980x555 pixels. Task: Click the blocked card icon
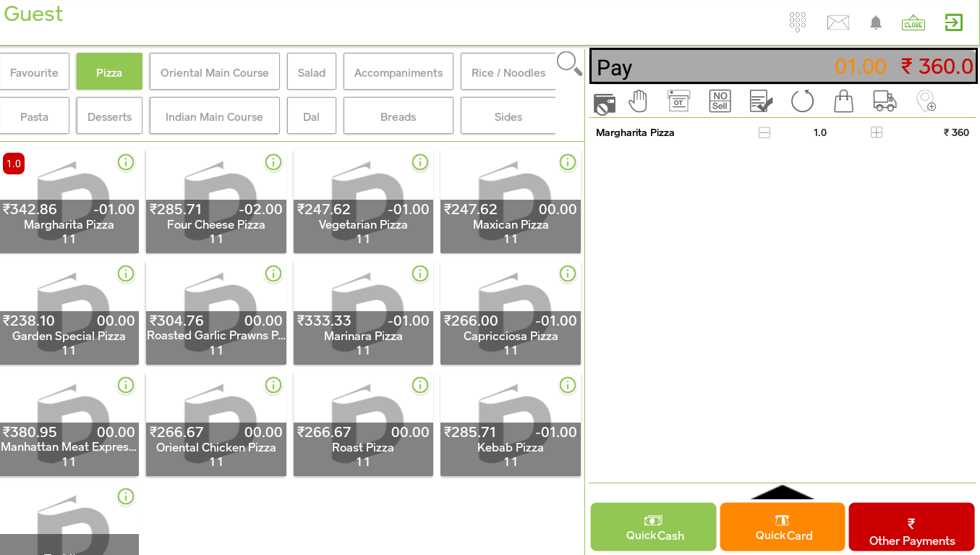pyautogui.click(x=604, y=103)
